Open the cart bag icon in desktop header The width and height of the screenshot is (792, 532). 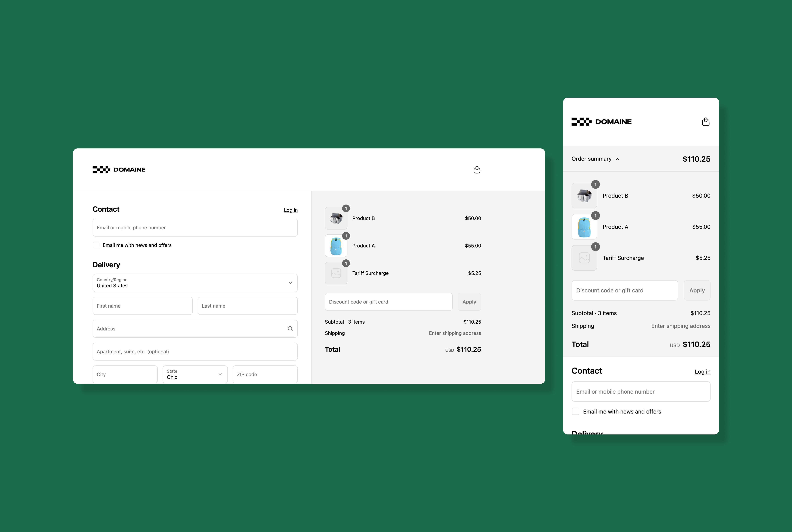tap(477, 170)
